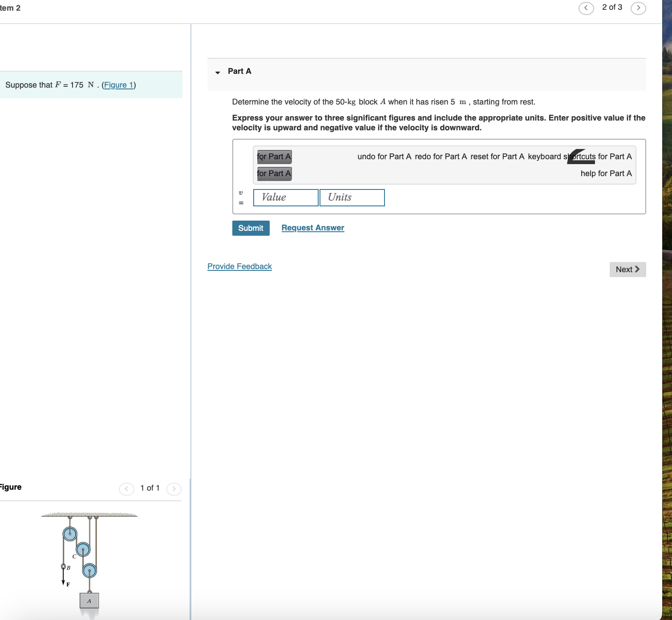
Task: Click the next item chevron at top right
Action: 639,8
